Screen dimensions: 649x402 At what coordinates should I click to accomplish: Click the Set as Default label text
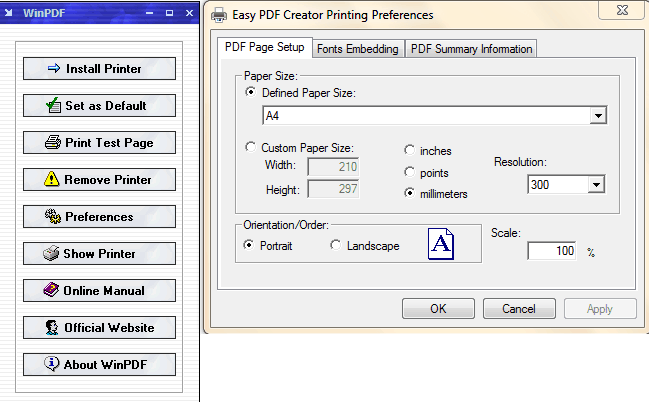pyautogui.click(x=106, y=106)
